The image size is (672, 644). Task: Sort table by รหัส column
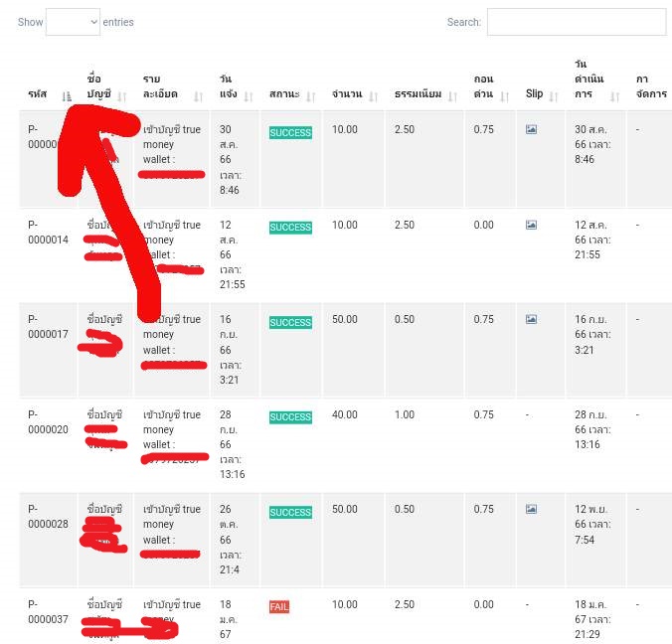(67, 96)
